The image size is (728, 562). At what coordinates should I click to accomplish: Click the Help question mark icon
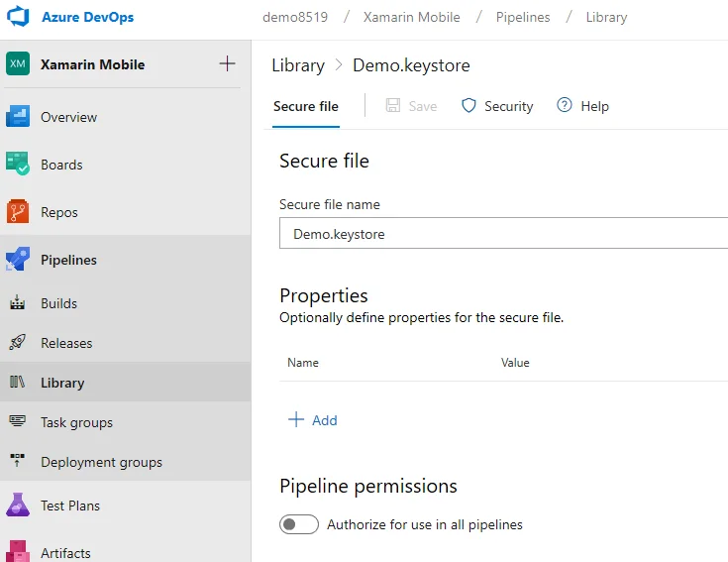(x=565, y=105)
